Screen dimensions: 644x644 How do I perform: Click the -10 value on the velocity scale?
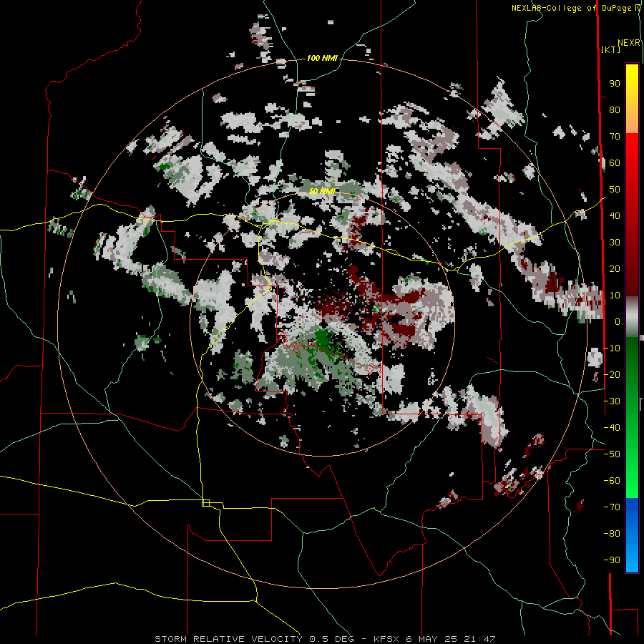[x=612, y=348]
